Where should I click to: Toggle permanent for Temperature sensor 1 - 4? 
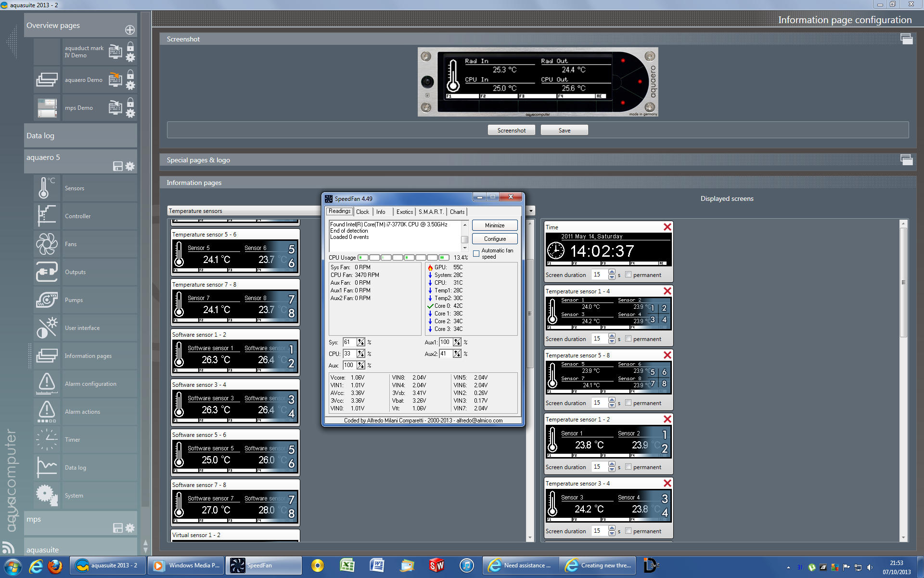[628, 339]
